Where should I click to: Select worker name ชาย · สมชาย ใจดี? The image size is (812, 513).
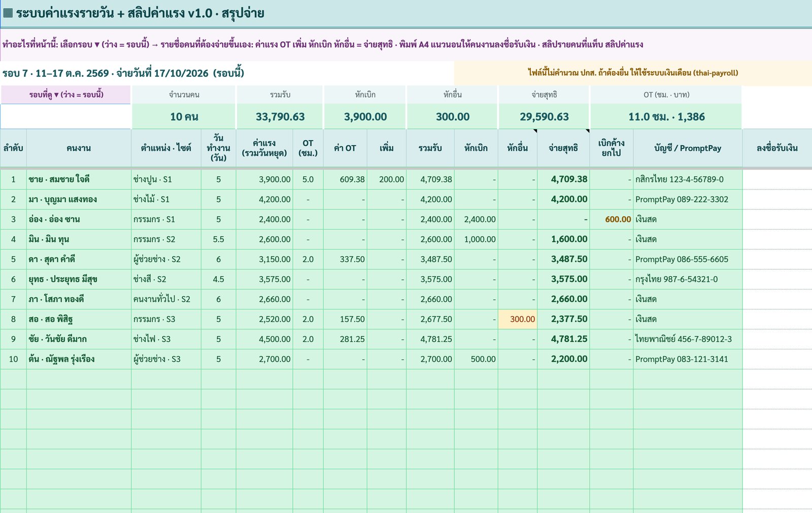click(x=79, y=179)
